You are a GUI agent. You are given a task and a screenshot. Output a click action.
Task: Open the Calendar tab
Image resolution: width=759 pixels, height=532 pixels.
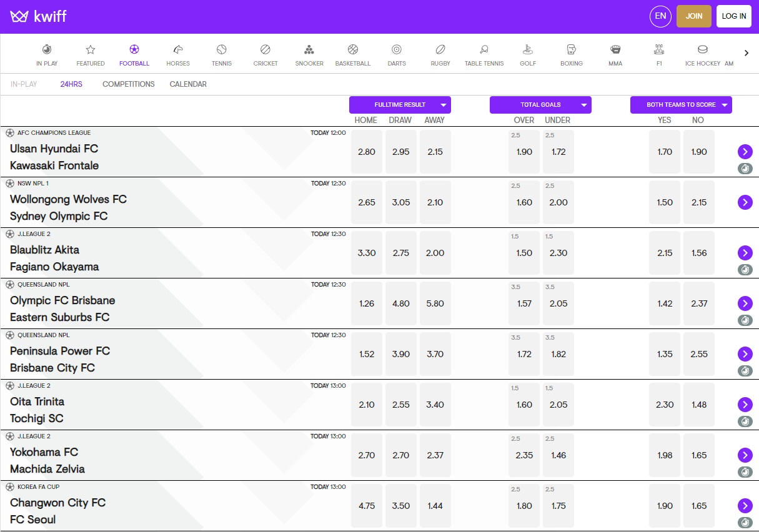188,84
